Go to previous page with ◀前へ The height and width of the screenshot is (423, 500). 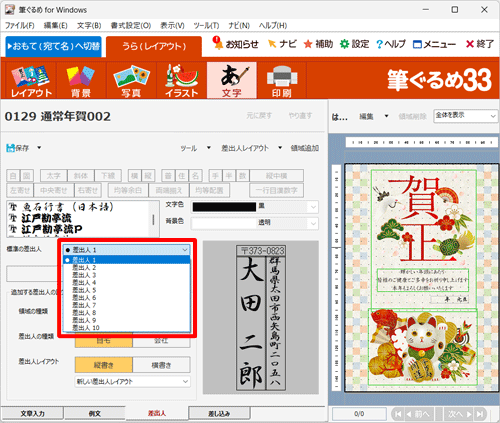tap(419, 414)
